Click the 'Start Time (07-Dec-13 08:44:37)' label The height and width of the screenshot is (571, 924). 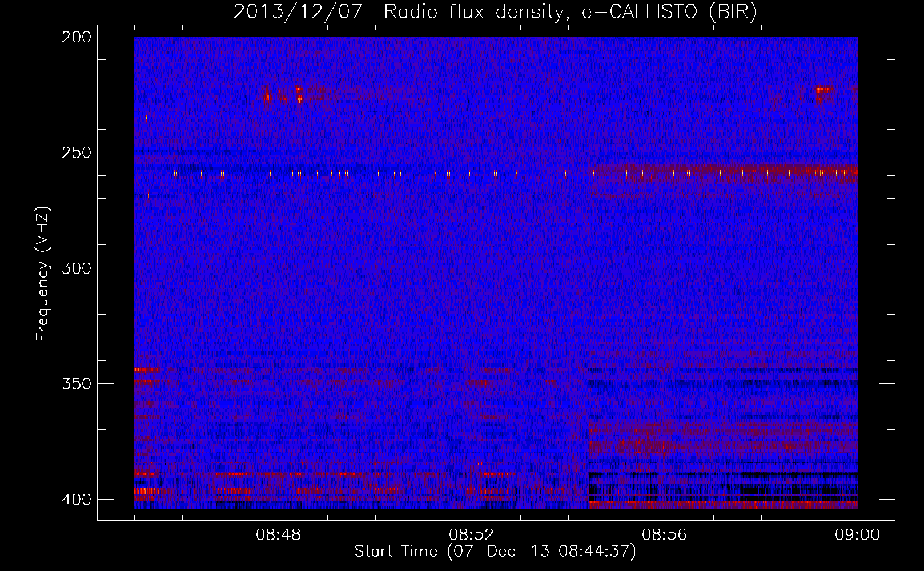tap(495, 552)
